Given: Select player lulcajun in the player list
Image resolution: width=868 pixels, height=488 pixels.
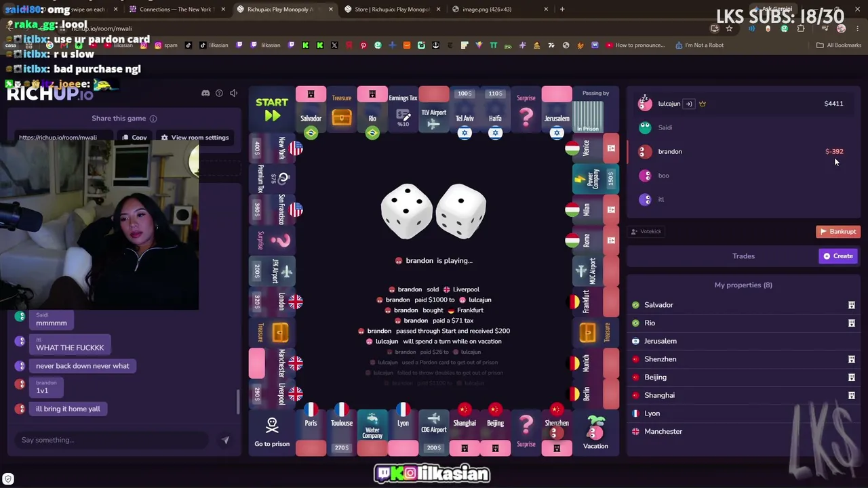Looking at the screenshot, I should (742, 104).
